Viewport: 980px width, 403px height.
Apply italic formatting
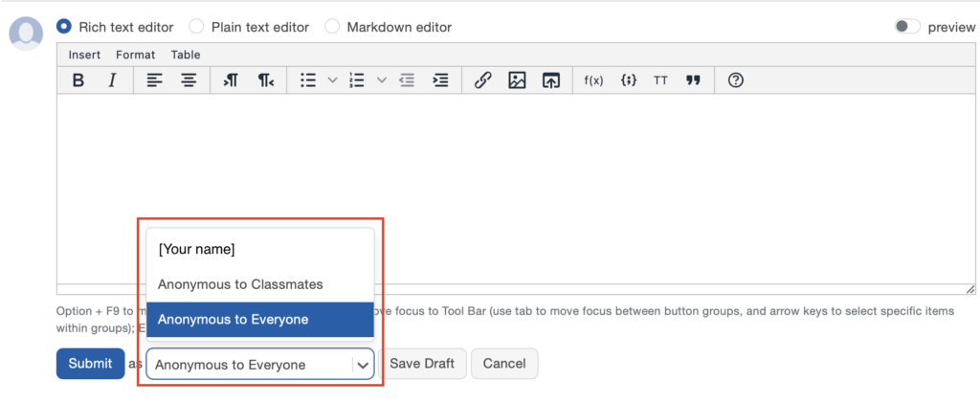tap(112, 80)
